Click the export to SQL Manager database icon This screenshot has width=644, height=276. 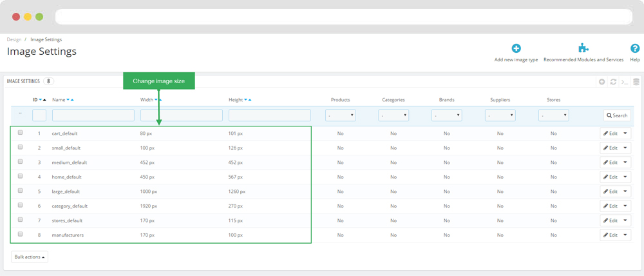[636, 82]
